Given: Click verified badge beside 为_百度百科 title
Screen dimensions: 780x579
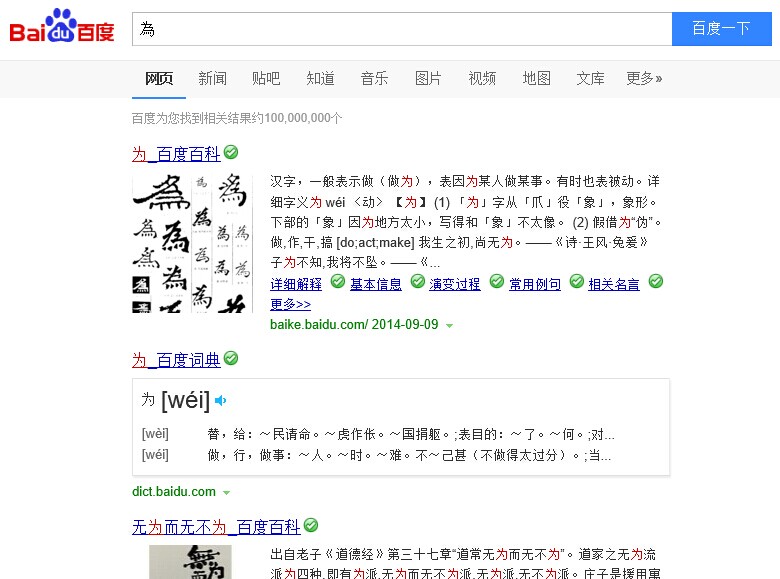Looking at the screenshot, I should point(231,152).
